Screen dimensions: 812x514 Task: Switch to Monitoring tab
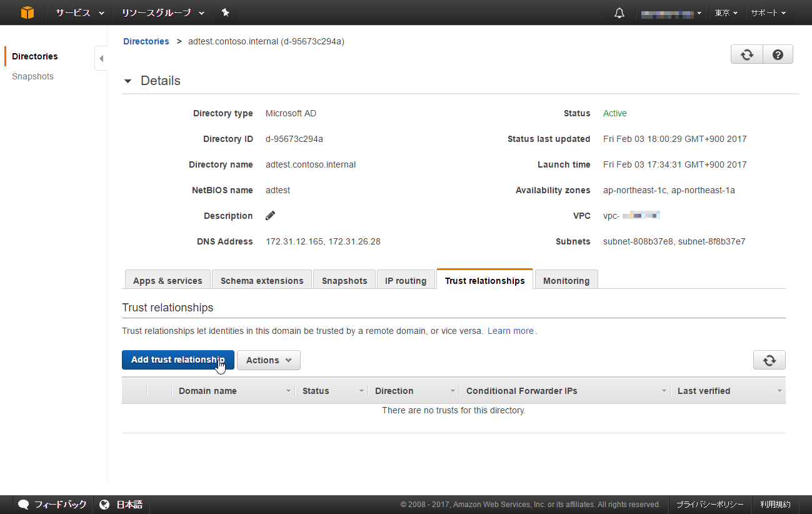coord(566,280)
